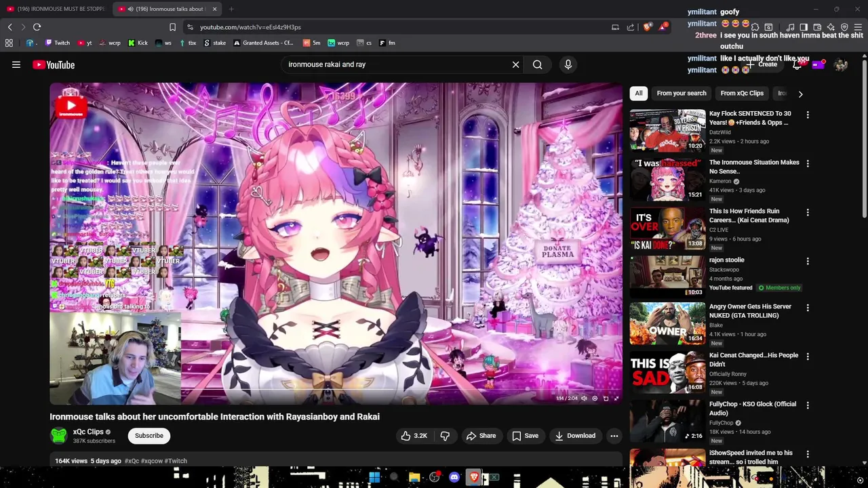868x488 pixels.
Task: Open options for Friends Ruin Careers video
Action: coord(808,213)
